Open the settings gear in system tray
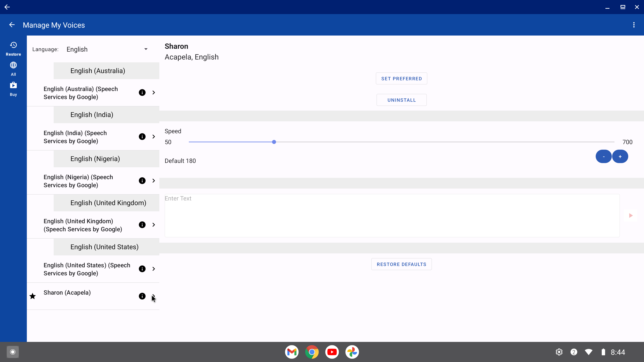The height and width of the screenshot is (362, 644). [x=559, y=352]
